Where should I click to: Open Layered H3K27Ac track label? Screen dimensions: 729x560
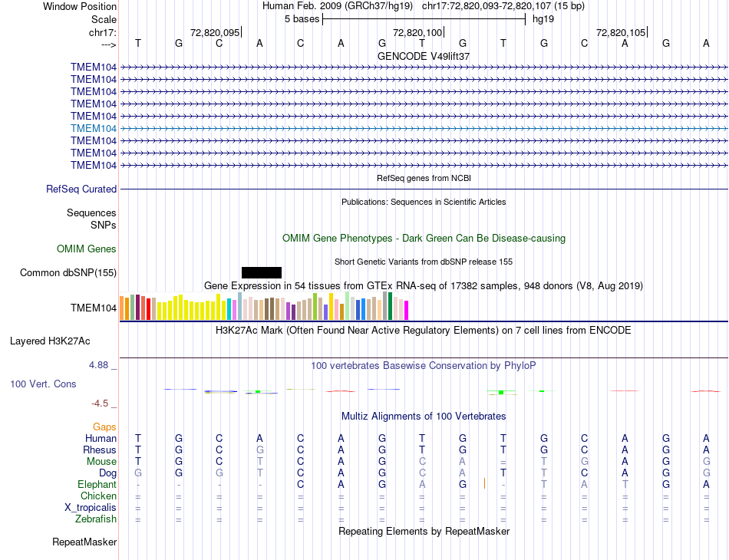point(50,341)
